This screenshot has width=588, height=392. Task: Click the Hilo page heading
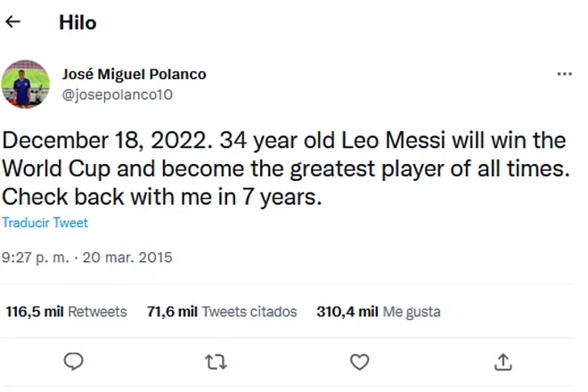(x=78, y=23)
